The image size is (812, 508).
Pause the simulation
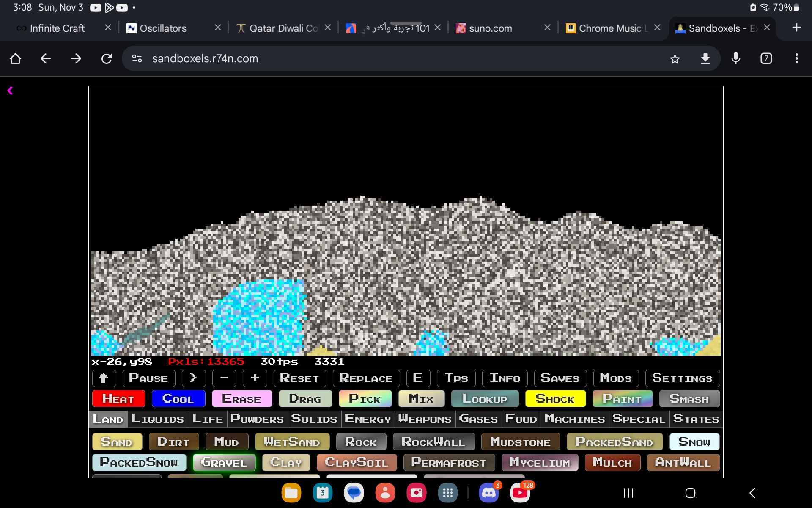tap(148, 378)
